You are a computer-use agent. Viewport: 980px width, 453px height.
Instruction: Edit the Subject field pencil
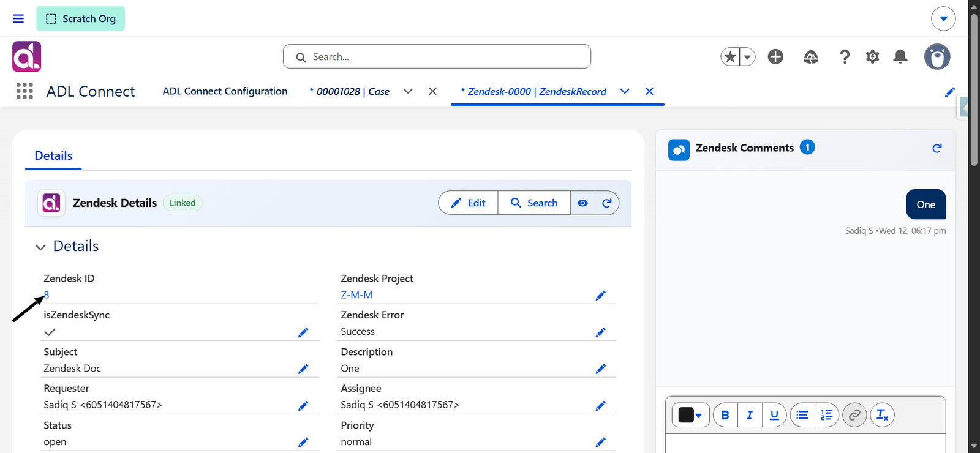(x=303, y=369)
